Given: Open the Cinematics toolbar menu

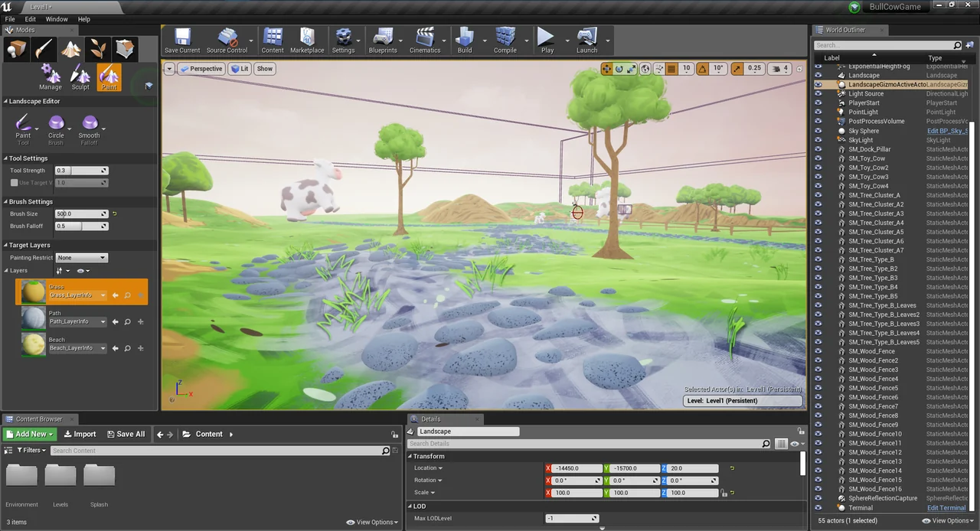Looking at the screenshot, I should click(425, 41).
